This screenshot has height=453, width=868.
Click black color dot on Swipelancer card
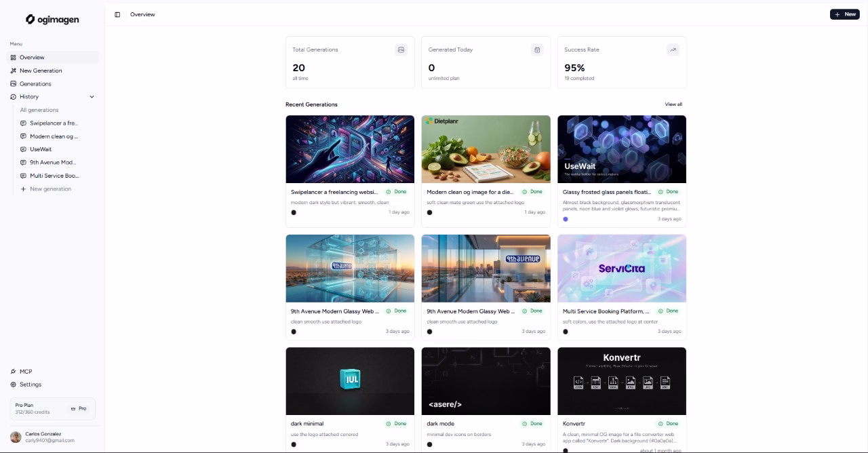[294, 212]
